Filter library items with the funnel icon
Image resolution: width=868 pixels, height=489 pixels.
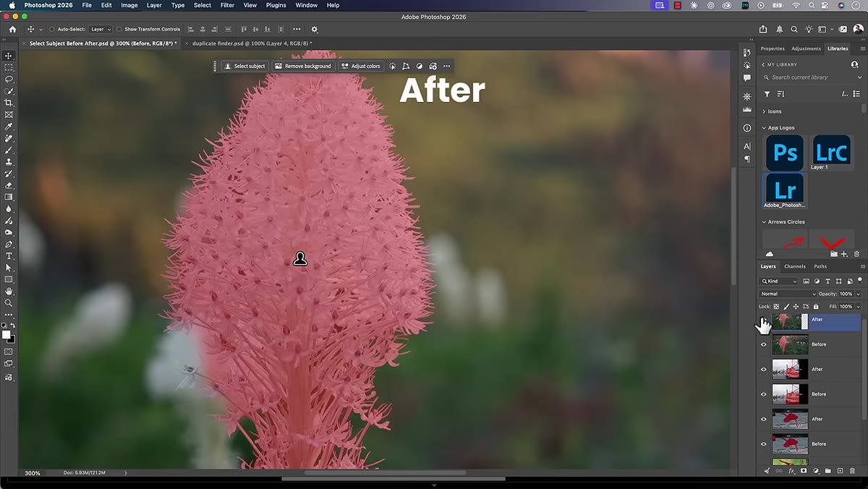point(767,94)
